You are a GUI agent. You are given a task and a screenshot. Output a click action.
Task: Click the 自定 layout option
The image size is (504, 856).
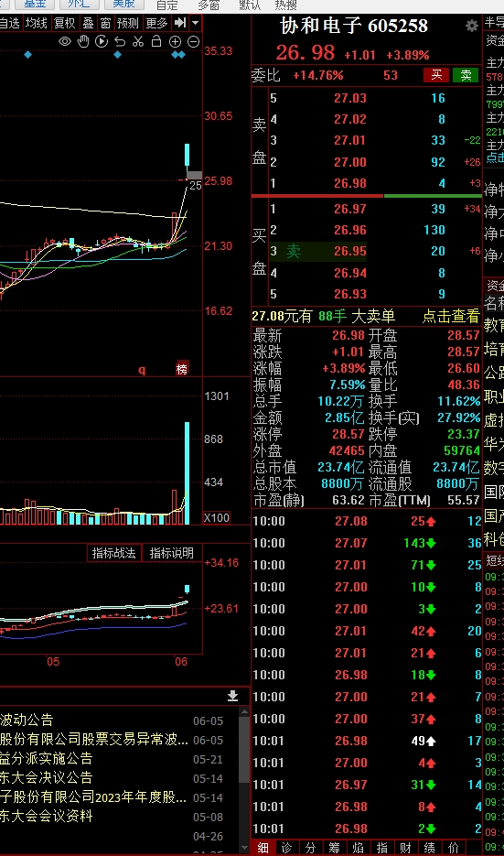point(166,5)
